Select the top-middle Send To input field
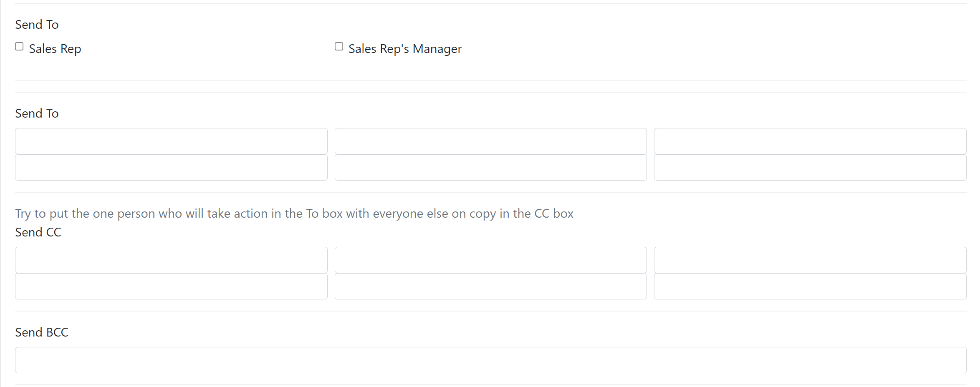 (x=491, y=141)
